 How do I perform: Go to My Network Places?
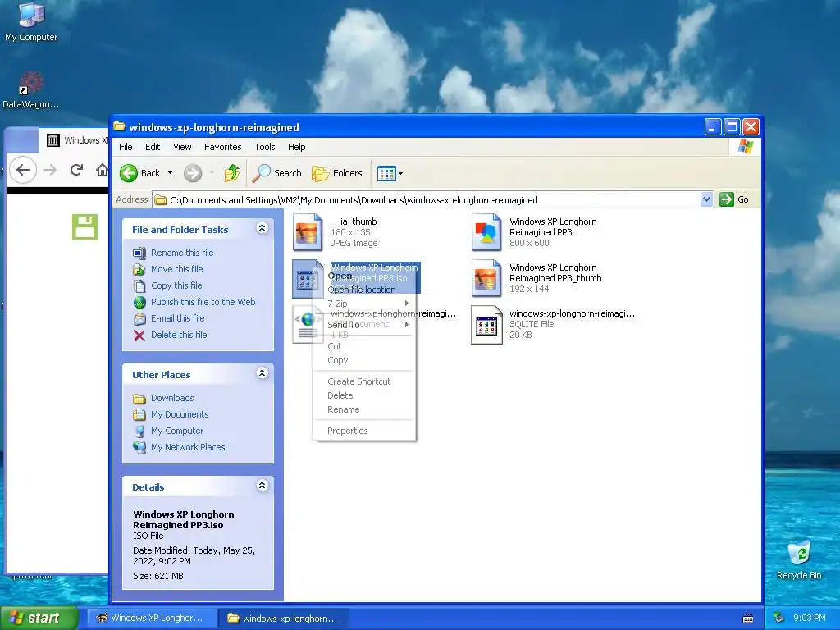188,447
